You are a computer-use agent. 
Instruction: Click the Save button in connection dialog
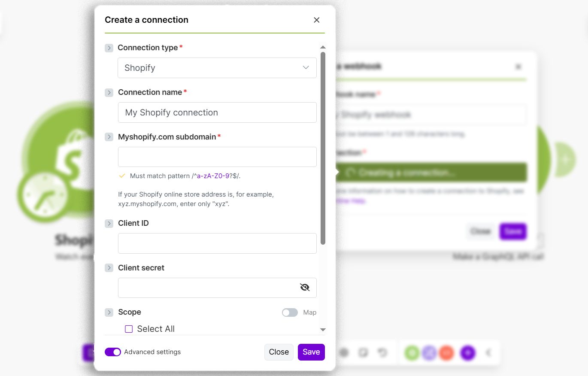311,352
